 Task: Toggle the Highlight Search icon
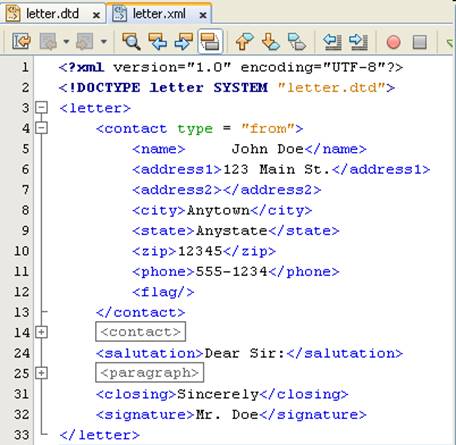point(210,42)
